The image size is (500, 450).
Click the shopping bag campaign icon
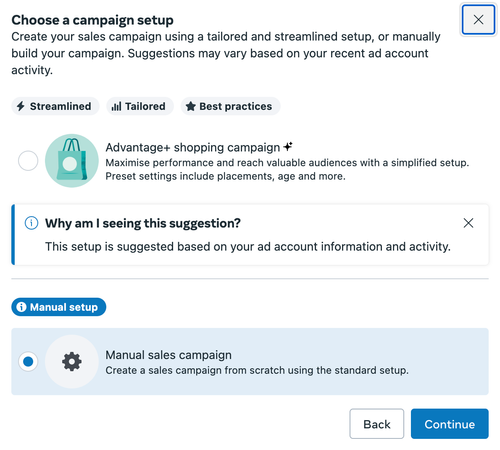[x=72, y=161]
